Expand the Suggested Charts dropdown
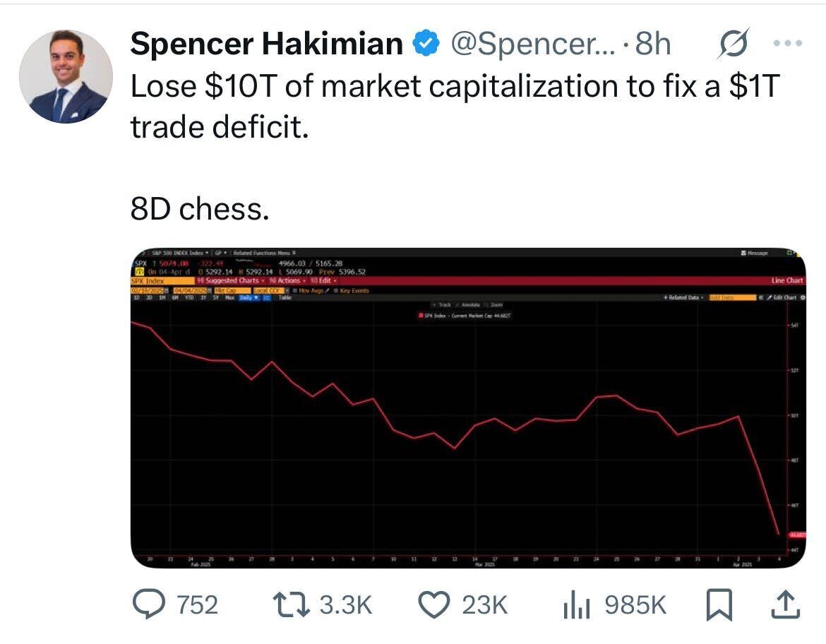826x644 pixels. 234,280
